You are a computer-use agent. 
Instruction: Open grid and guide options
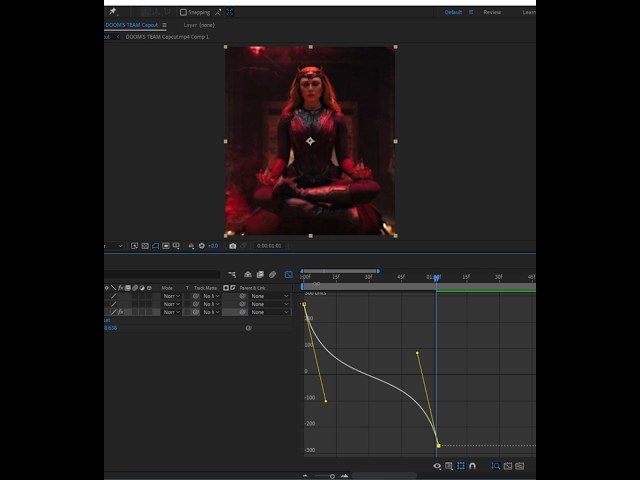pos(176,246)
